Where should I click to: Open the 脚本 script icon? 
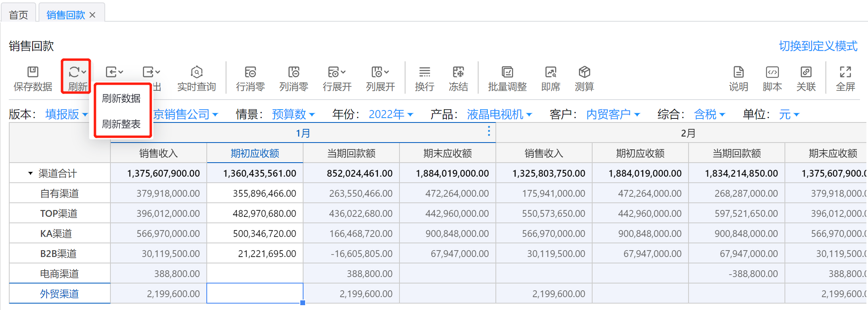(772, 72)
